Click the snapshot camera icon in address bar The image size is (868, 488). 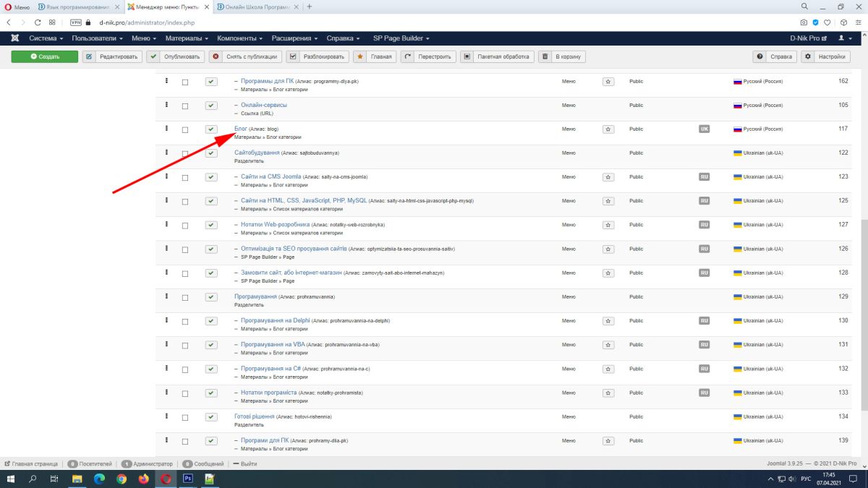point(804,22)
